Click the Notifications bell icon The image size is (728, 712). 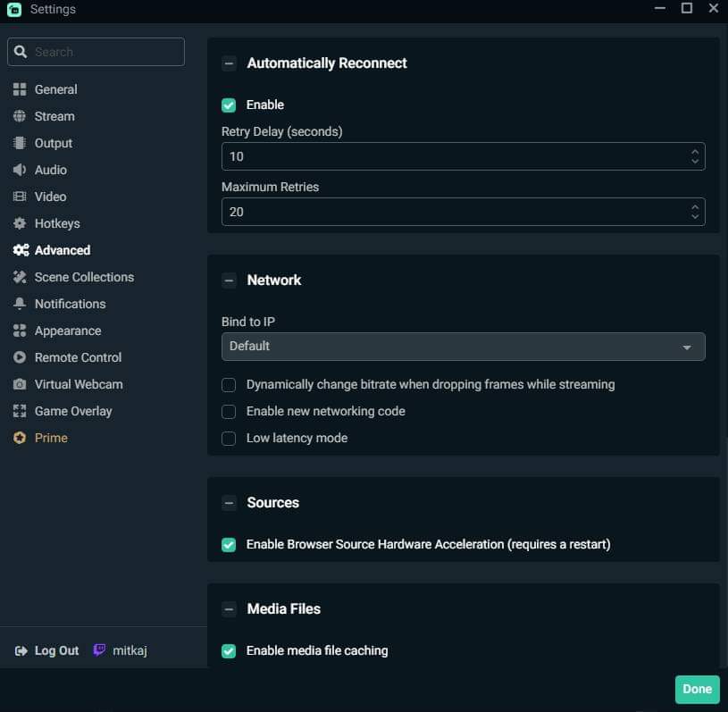20,304
